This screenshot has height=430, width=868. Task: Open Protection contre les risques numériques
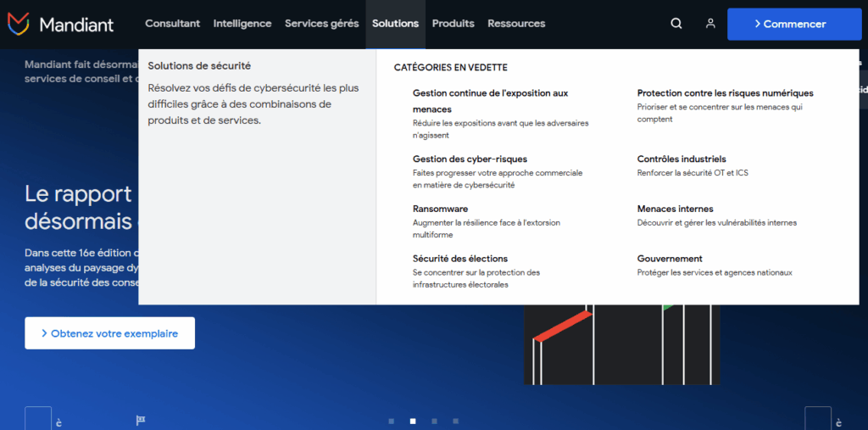click(x=726, y=93)
